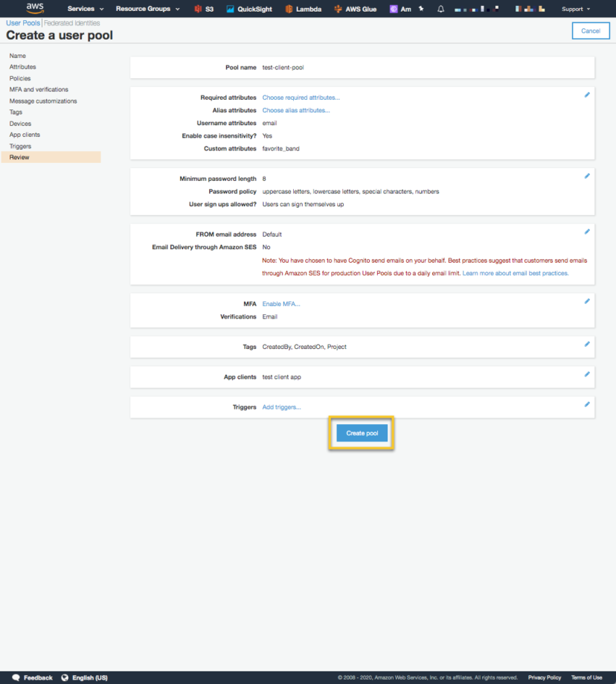
Task: Open QuickSight from the toolbar
Action: point(248,9)
